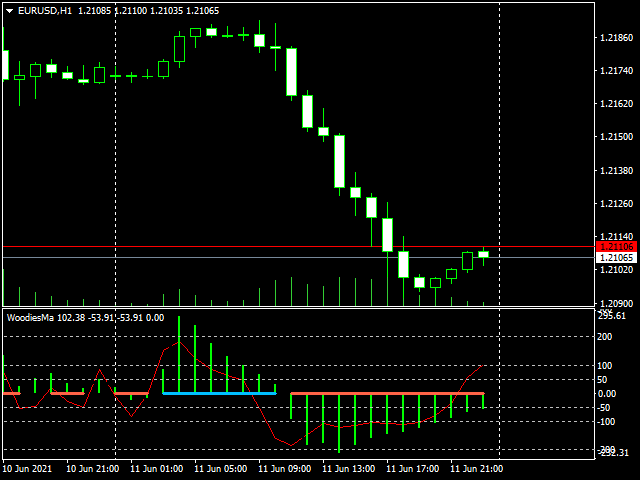Select the red 1.21106 price label
Screen dimensions: 640x480
(x=616, y=247)
